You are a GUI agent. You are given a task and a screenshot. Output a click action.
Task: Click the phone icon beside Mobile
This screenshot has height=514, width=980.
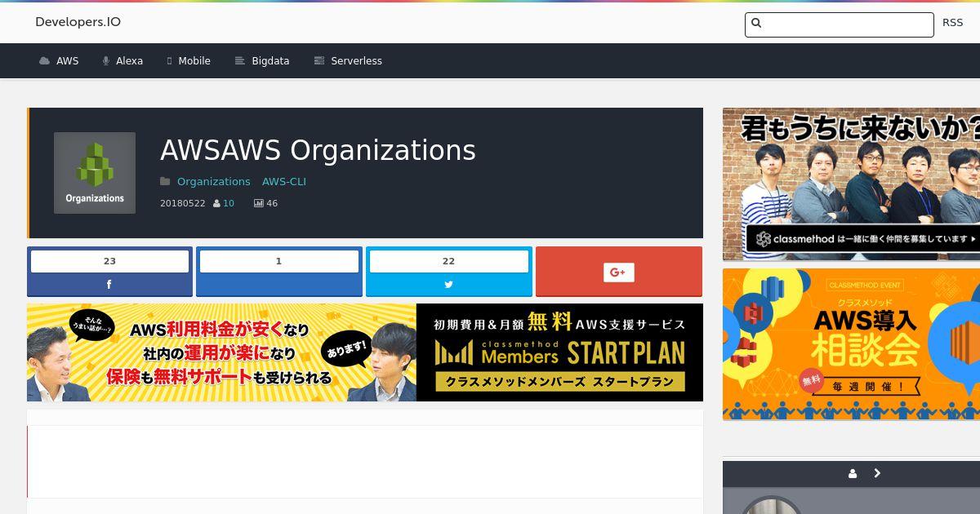pyautogui.click(x=170, y=61)
